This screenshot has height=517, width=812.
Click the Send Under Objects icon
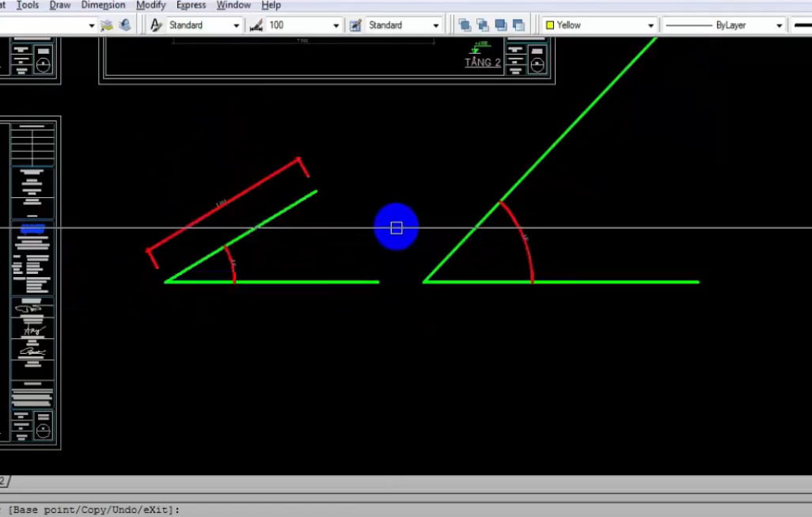(x=518, y=25)
